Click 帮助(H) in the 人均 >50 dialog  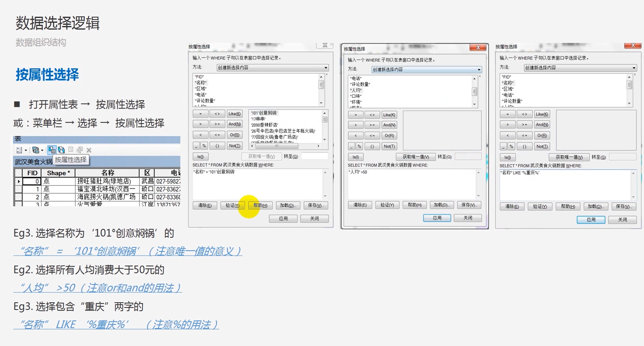pos(415,205)
